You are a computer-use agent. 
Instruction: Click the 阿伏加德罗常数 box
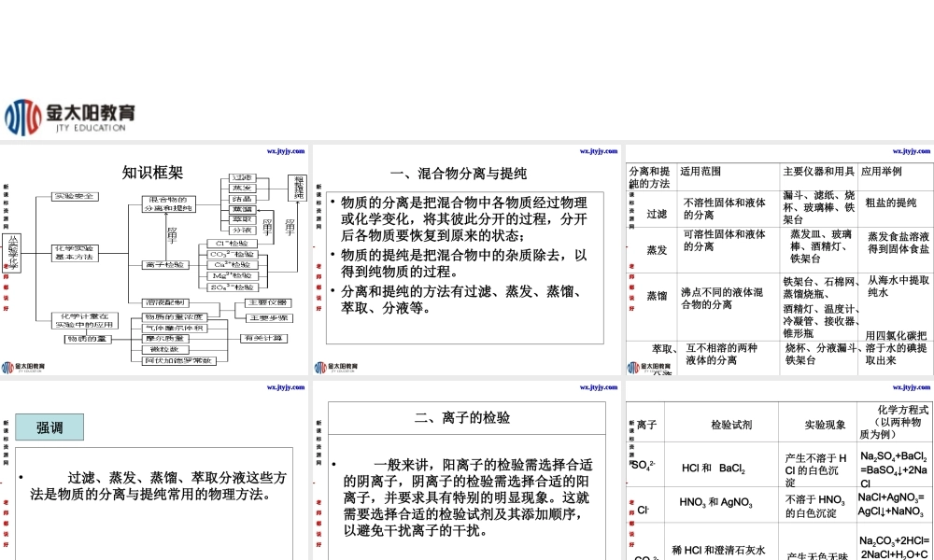pyautogui.click(x=178, y=360)
